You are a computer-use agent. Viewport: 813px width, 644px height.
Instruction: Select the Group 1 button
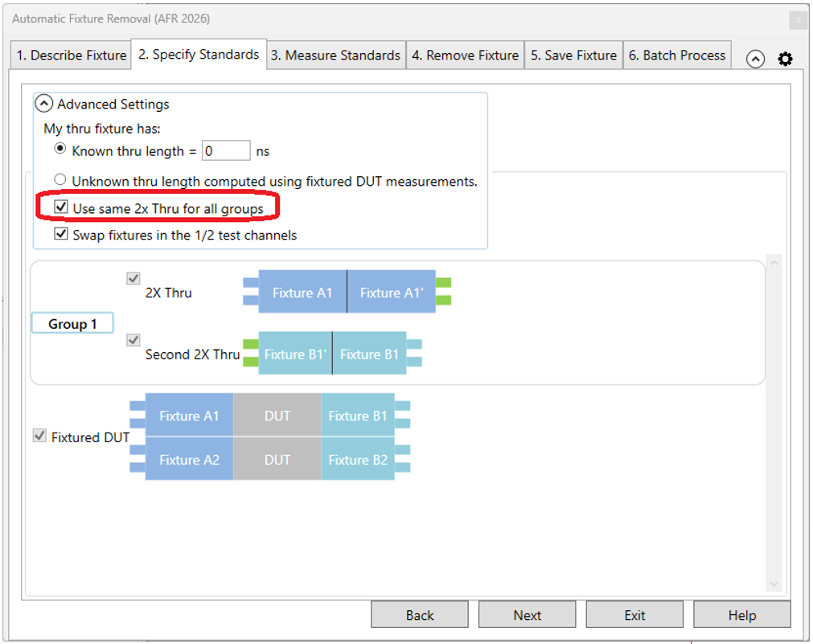point(72,323)
